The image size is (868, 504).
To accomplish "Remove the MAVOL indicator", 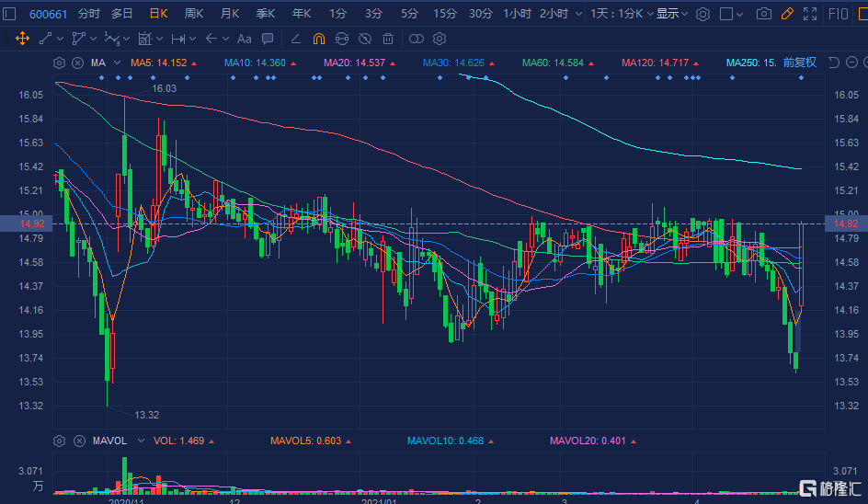I will pyautogui.click(x=79, y=441).
